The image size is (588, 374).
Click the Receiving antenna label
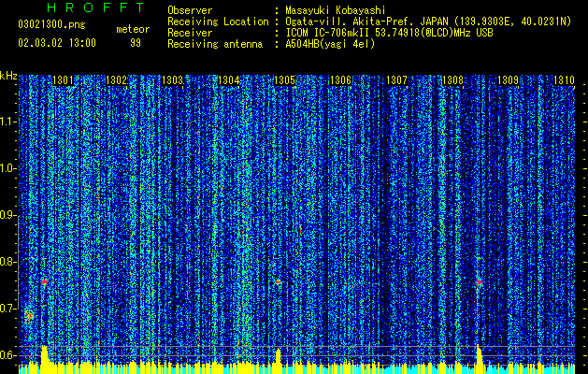215,44
